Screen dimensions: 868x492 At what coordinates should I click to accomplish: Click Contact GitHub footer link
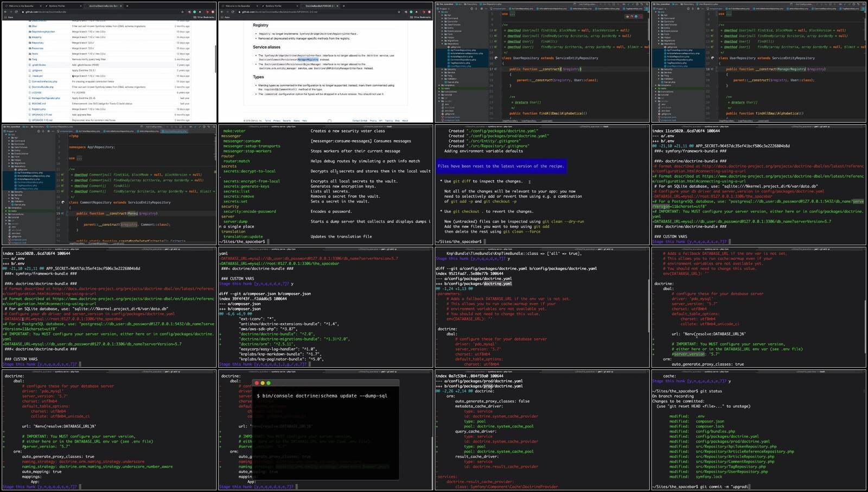click(x=360, y=121)
